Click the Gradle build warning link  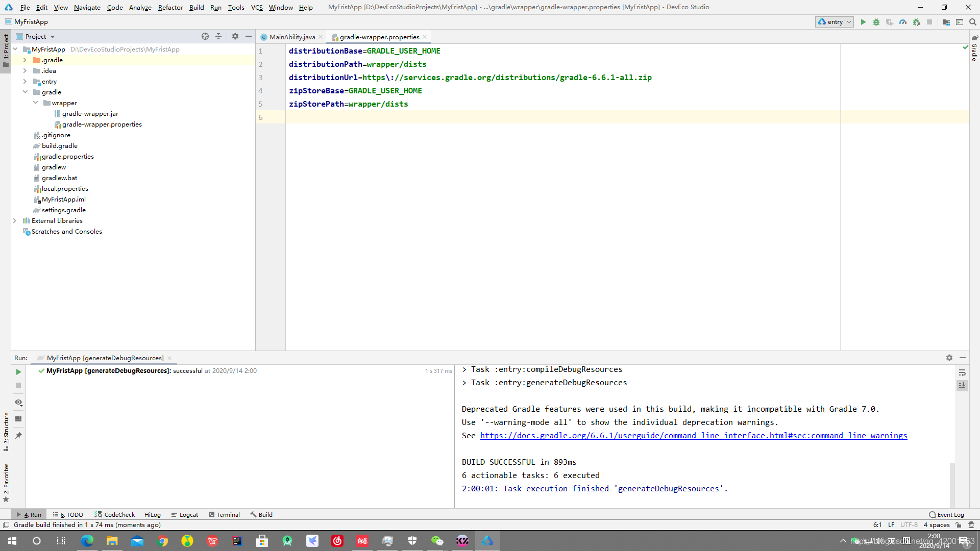pos(693,435)
